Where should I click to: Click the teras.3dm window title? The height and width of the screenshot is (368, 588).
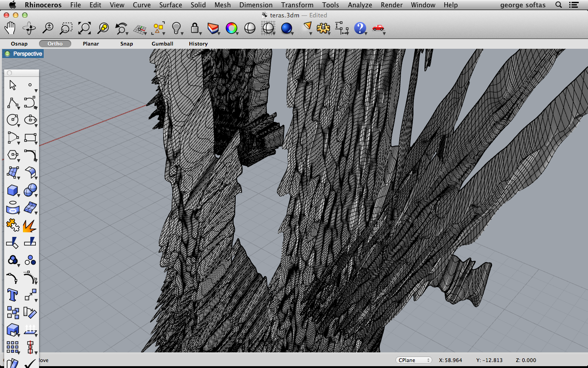pyautogui.click(x=284, y=15)
